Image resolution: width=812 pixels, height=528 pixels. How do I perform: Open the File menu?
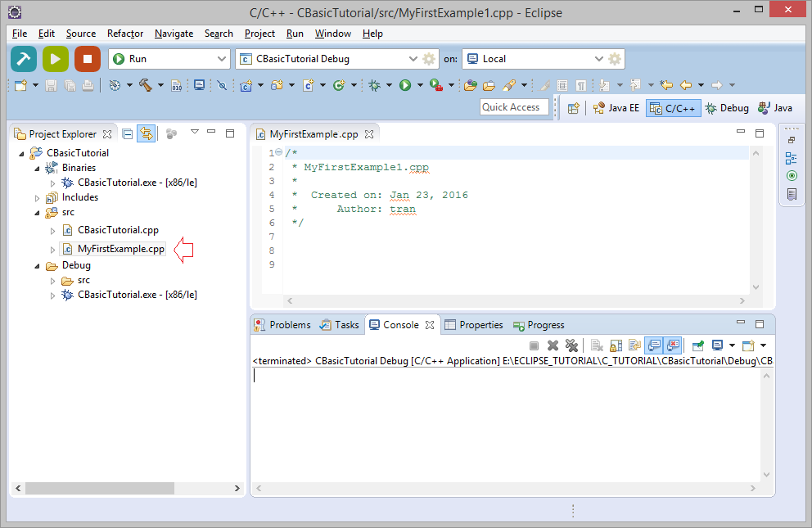coord(20,34)
